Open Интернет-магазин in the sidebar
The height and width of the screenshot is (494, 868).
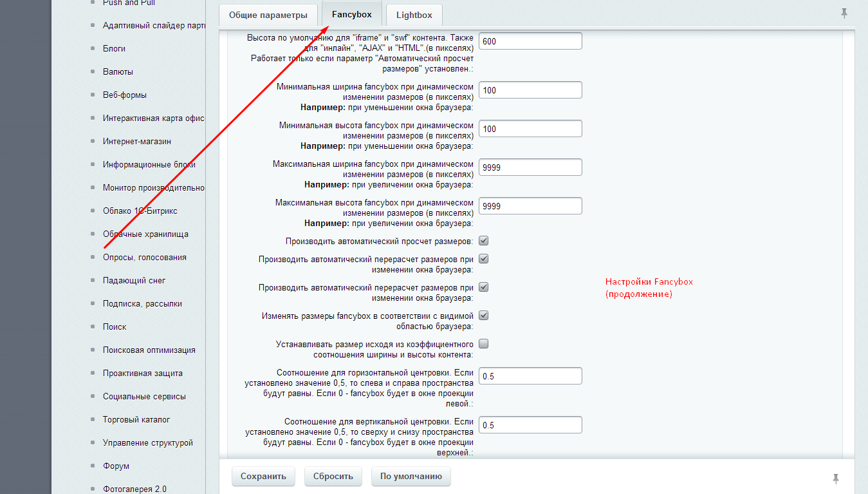(x=137, y=141)
